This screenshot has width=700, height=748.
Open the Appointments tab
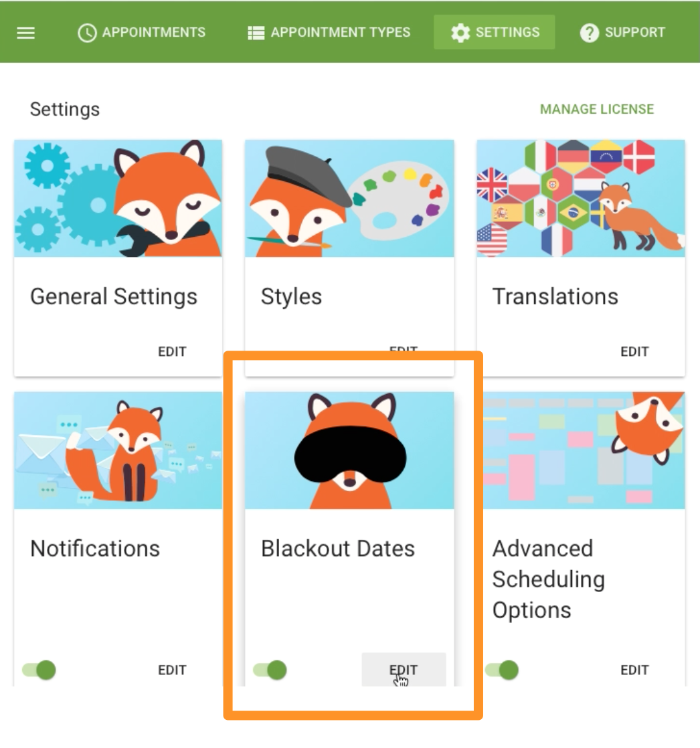tap(142, 32)
